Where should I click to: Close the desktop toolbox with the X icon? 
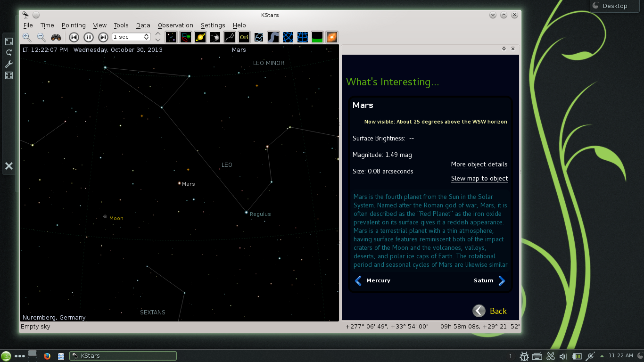coord(8,166)
